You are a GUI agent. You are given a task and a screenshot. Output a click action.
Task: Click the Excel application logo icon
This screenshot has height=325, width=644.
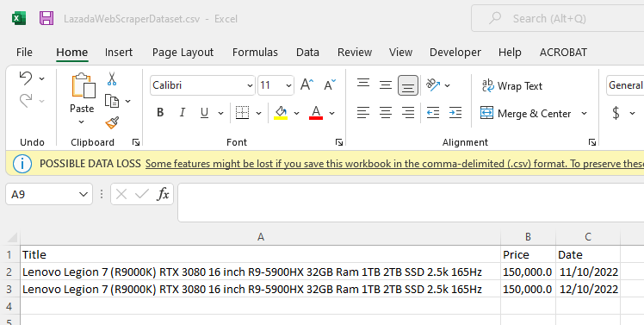click(19, 18)
